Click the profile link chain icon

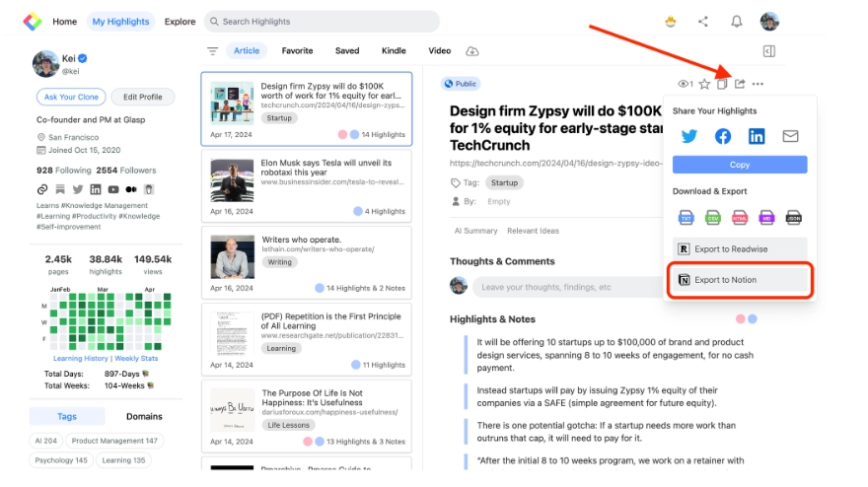click(x=42, y=189)
